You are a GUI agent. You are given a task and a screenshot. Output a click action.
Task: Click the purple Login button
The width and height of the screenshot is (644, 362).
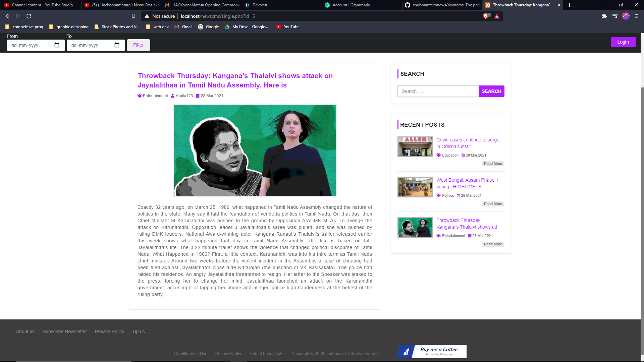tap(623, 42)
